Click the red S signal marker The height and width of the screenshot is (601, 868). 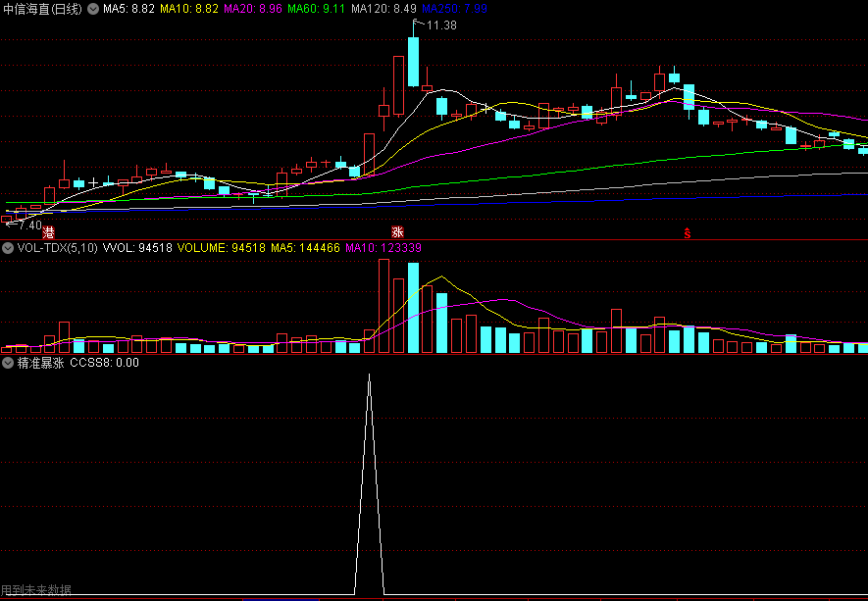687,233
